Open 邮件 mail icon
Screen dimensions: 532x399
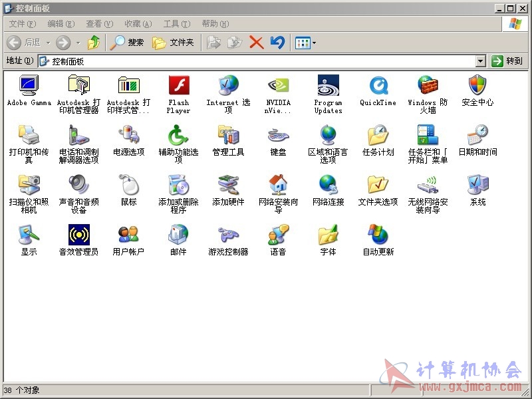point(178,235)
